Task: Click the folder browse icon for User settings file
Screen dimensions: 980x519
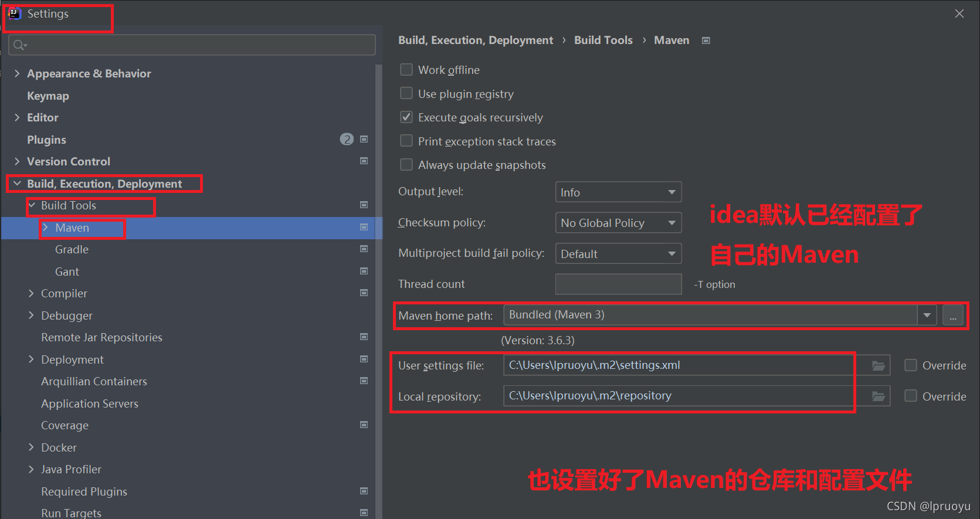Action: [x=878, y=365]
